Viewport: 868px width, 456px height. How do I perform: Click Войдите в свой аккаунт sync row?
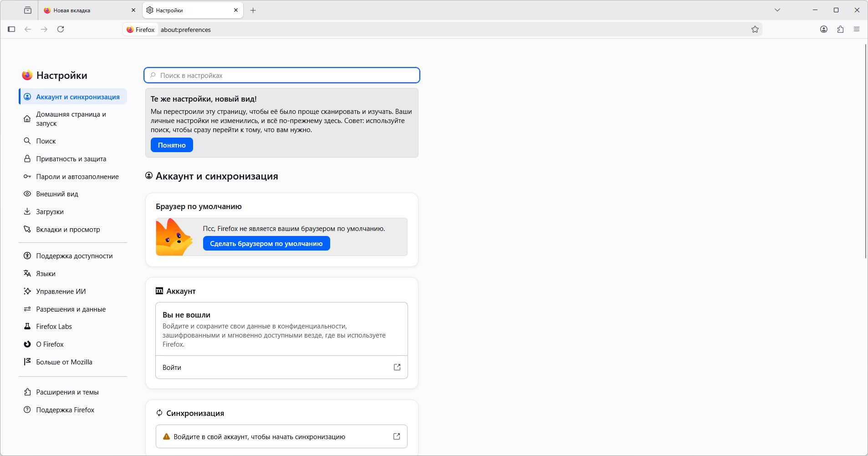(281, 436)
